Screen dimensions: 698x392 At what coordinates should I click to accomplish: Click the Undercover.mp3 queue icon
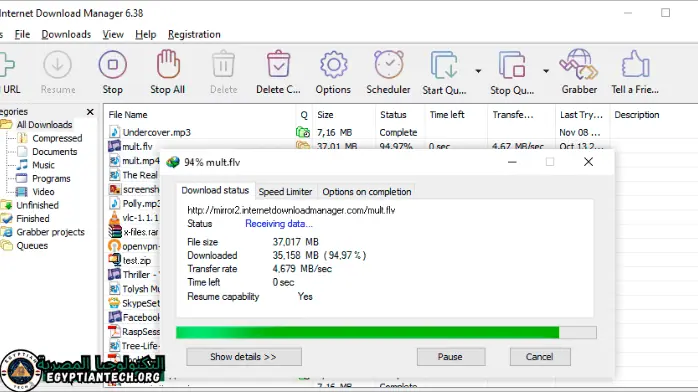(303, 132)
